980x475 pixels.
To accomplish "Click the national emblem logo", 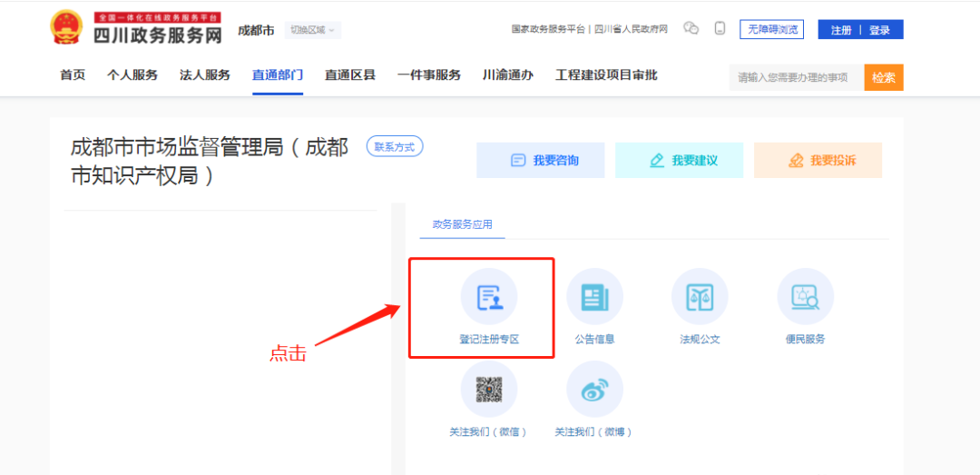I will click(x=67, y=28).
